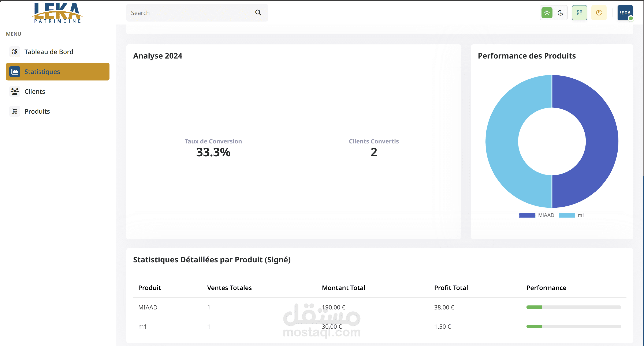This screenshot has height=346, width=644.
Task: Open Tableau de Bord menu item
Action: [49, 52]
